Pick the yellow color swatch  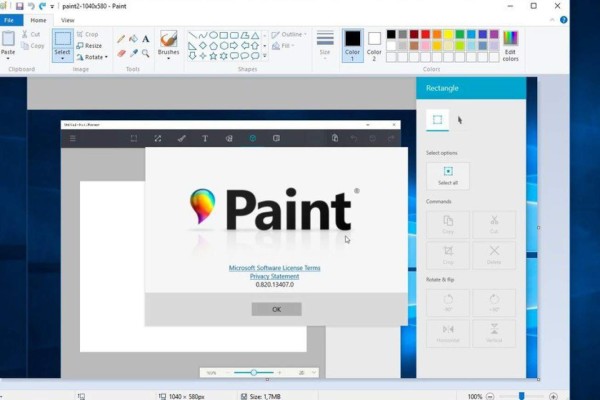[x=448, y=34]
